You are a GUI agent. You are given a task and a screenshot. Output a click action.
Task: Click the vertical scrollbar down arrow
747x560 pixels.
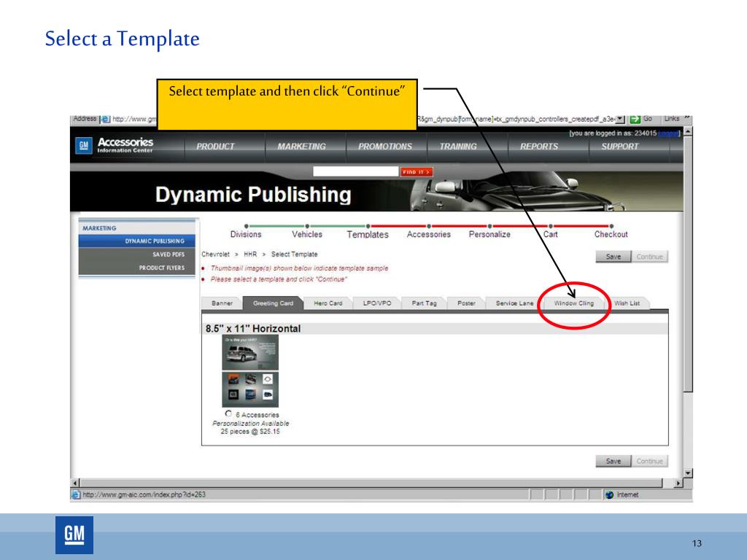point(688,472)
